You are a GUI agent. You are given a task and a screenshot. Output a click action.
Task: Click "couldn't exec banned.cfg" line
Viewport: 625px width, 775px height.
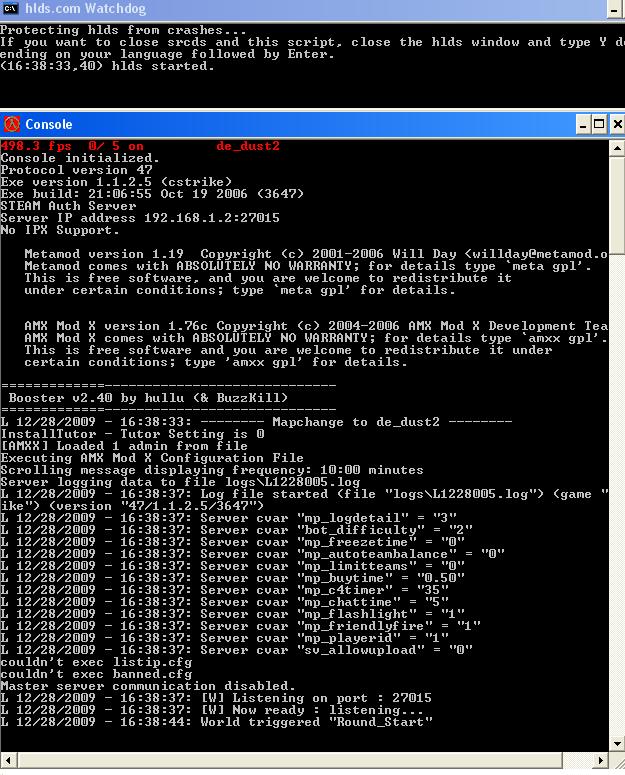pos(96,674)
